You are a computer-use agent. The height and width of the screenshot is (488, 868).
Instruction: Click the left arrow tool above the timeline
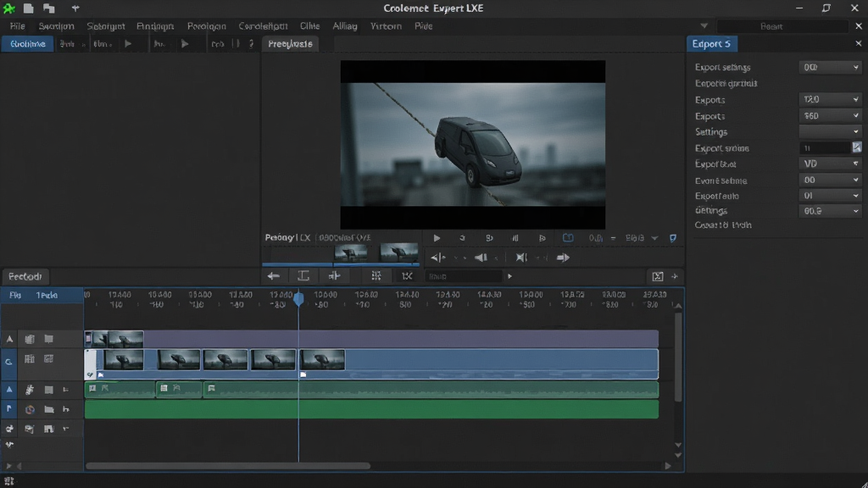(x=274, y=276)
